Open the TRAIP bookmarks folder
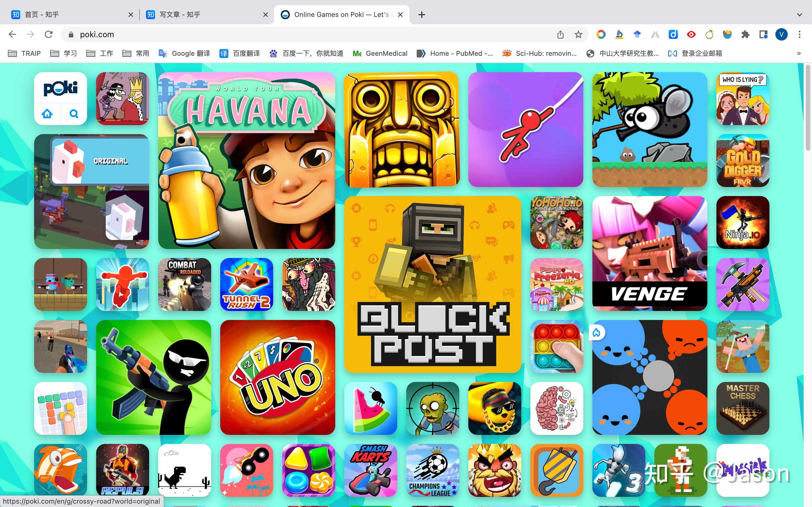 tap(25, 53)
